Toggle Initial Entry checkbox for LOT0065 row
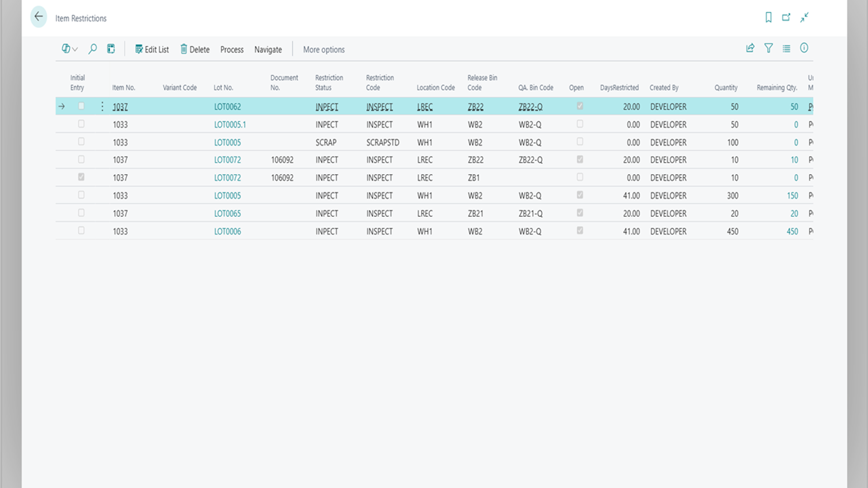The height and width of the screenshot is (488, 868). coord(81,213)
